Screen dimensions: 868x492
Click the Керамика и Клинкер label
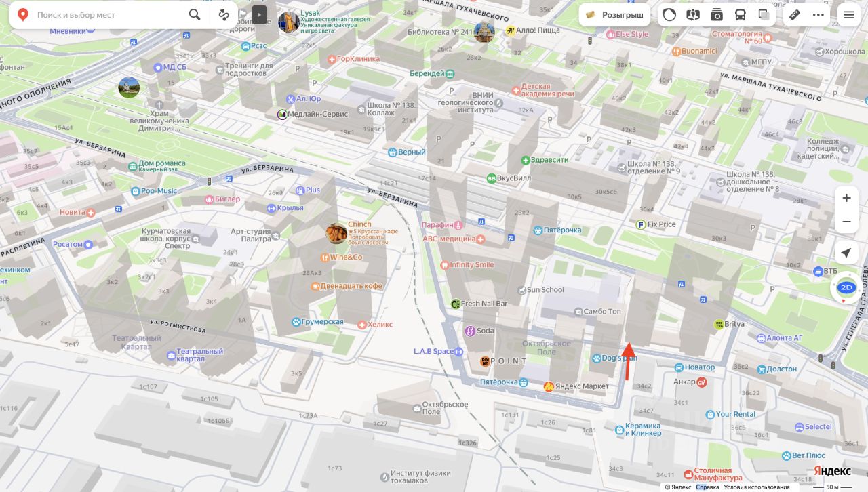point(644,430)
